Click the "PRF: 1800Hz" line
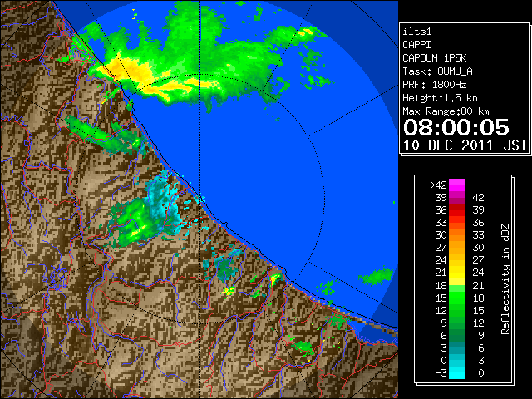 pos(435,85)
